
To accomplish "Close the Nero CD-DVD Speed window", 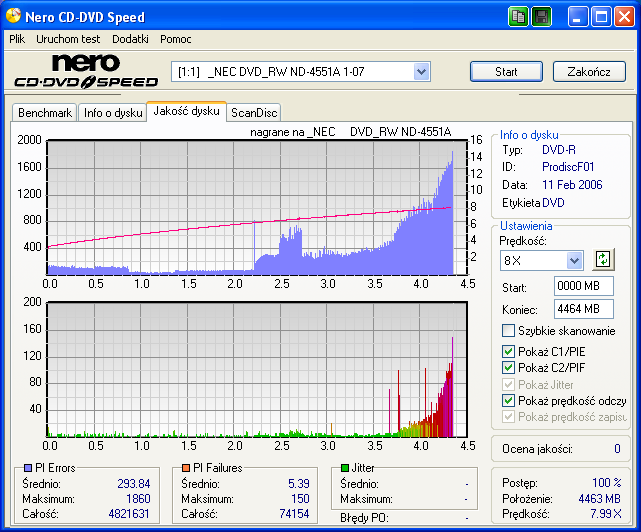I will click(x=624, y=17).
